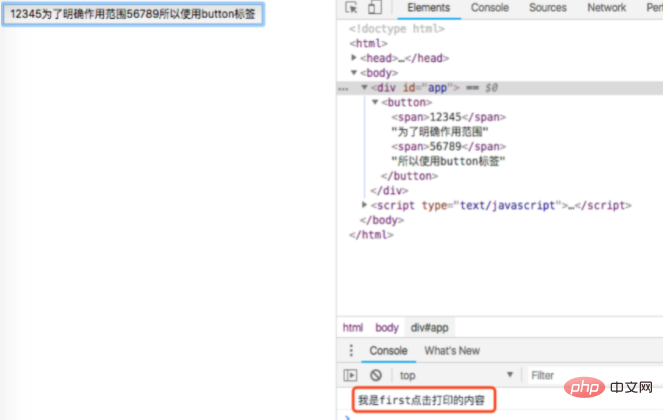Select the drawer Console tab
The width and height of the screenshot is (663, 420).
pos(388,351)
